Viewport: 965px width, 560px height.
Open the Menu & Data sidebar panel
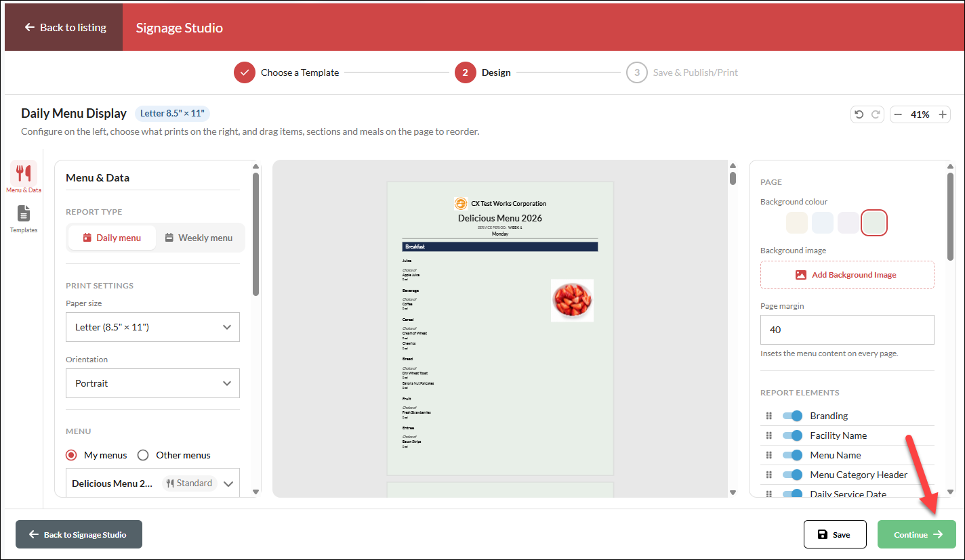pyautogui.click(x=24, y=178)
